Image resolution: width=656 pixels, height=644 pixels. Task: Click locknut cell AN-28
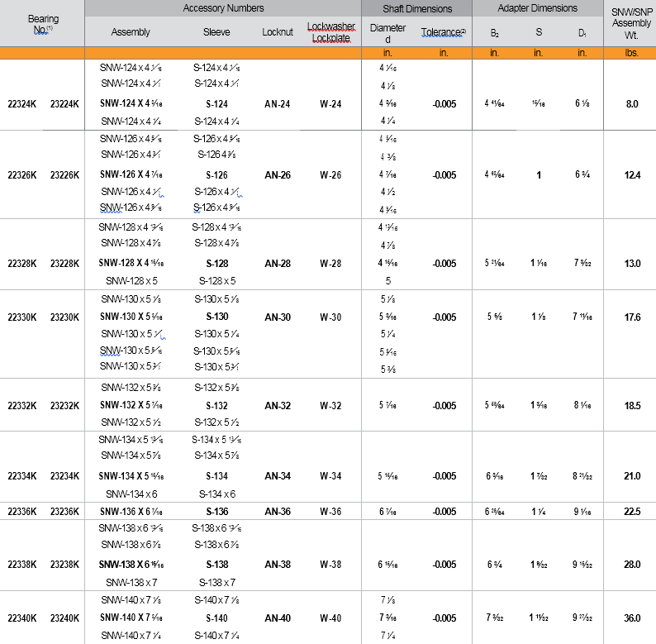[x=277, y=264]
